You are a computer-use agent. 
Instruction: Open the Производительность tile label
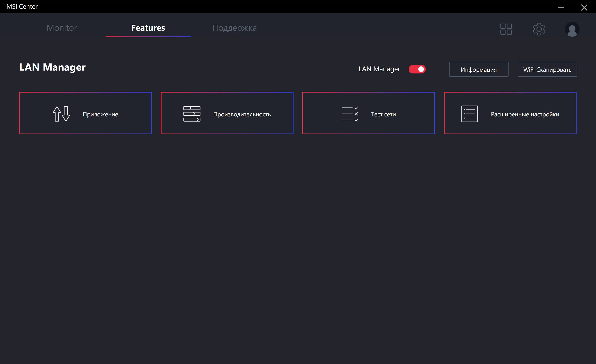pyautogui.click(x=242, y=114)
